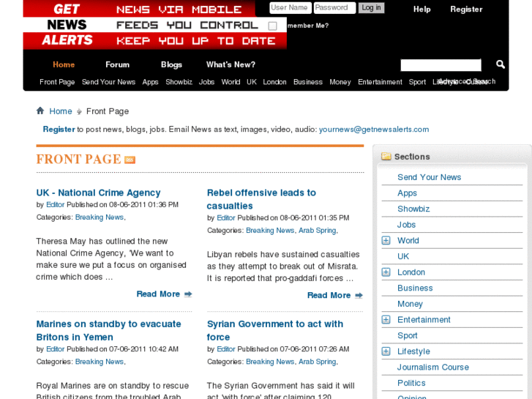Click the home icon in breadcrumb

tap(40, 111)
